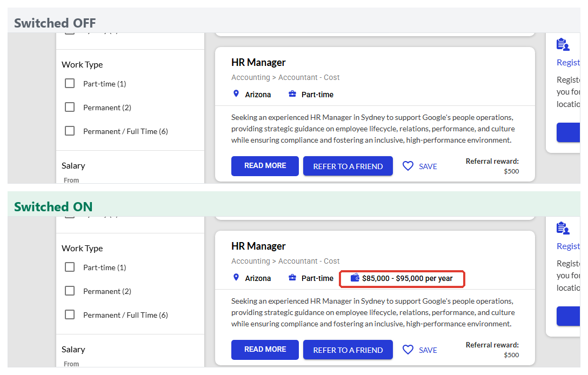
Task: Click the heart Save icon in top card
Action: [x=407, y=166]
